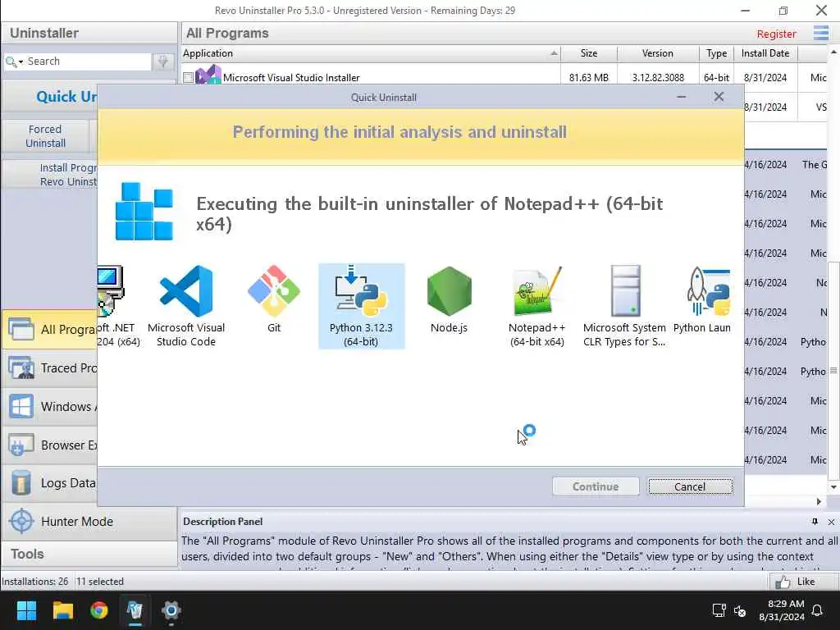This screenshot has width=840, height=630.
Task: Click the 81.63 MB size cell
Action: (589, 78)
